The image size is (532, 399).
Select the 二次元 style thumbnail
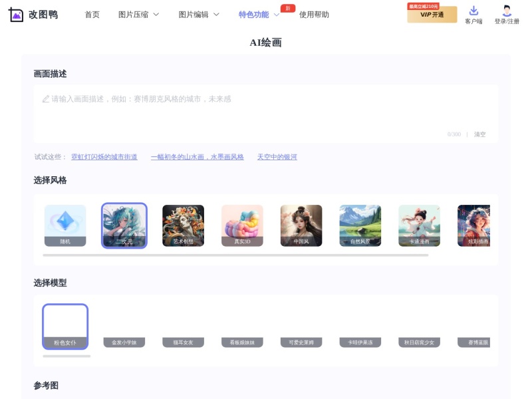click(x=124, y=225)
